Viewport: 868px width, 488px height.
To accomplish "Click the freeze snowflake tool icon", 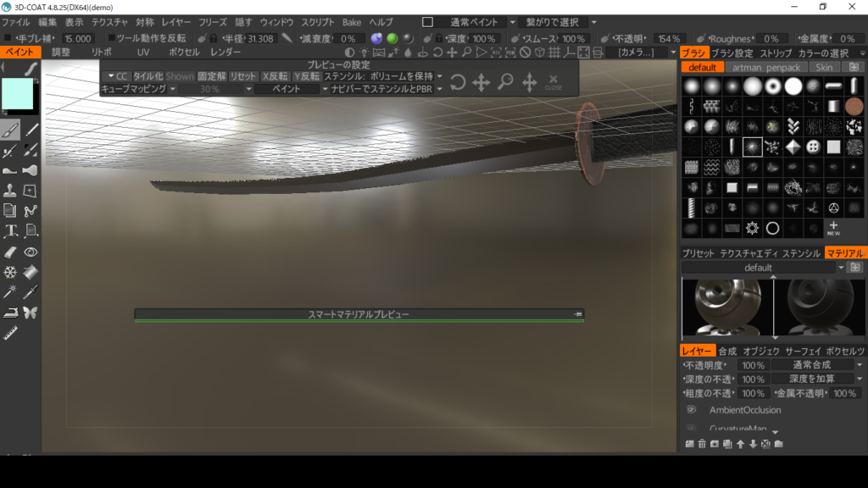I will (x=11, y=272).
